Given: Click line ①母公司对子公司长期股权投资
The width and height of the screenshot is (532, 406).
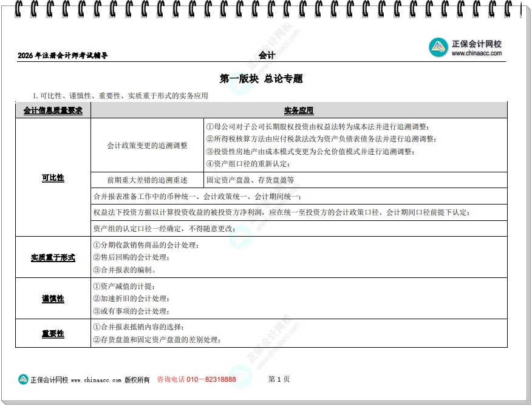Looking at the screenshot, I should (318, 126).
